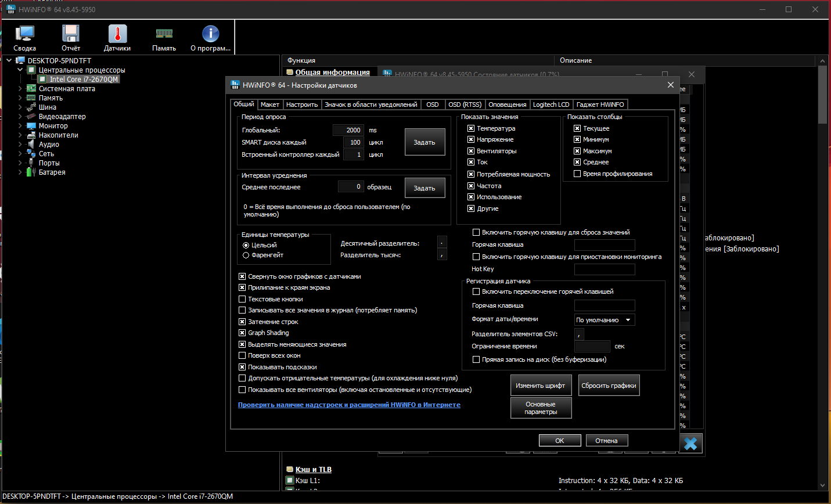The width and height of the screenshot is (831, 504).
Task: Click the Видеоадаптер tree item icon
Action: (x=31, y=117)
